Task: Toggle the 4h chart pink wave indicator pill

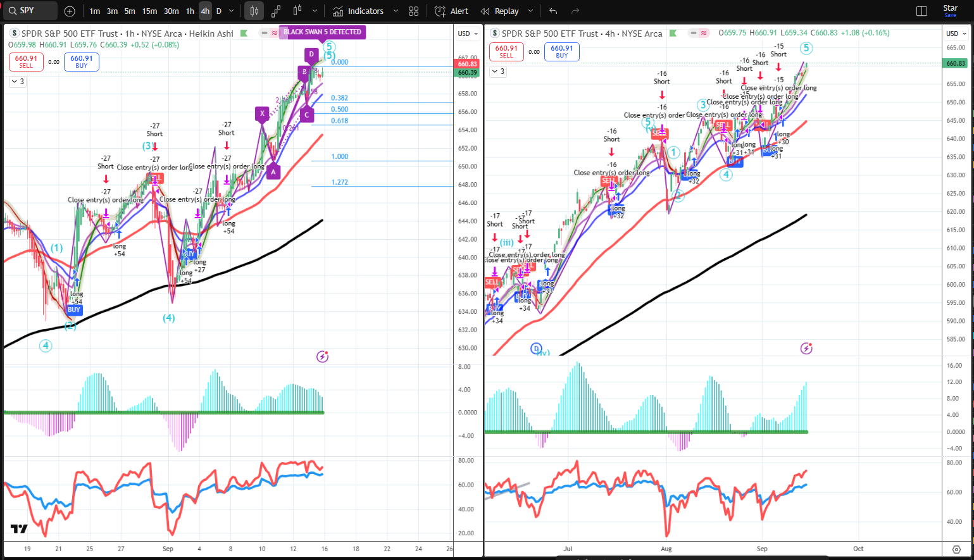Action: pos(704,33)
